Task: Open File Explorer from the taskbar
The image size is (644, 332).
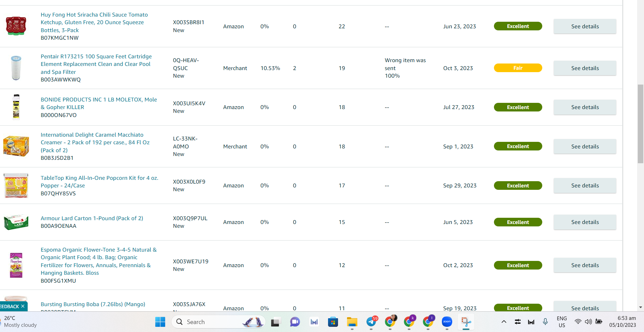Action: coord(352,322)
